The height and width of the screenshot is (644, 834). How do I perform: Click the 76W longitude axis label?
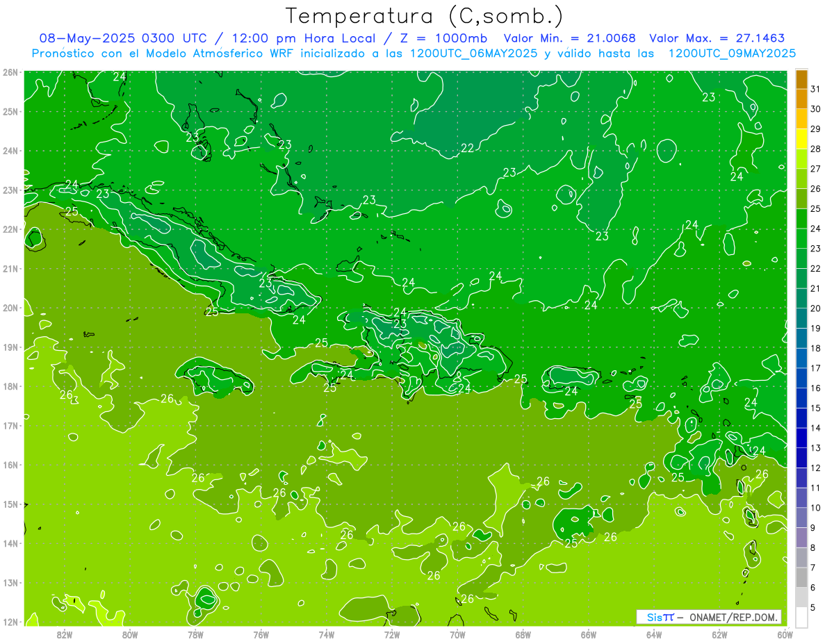[261, 634]
